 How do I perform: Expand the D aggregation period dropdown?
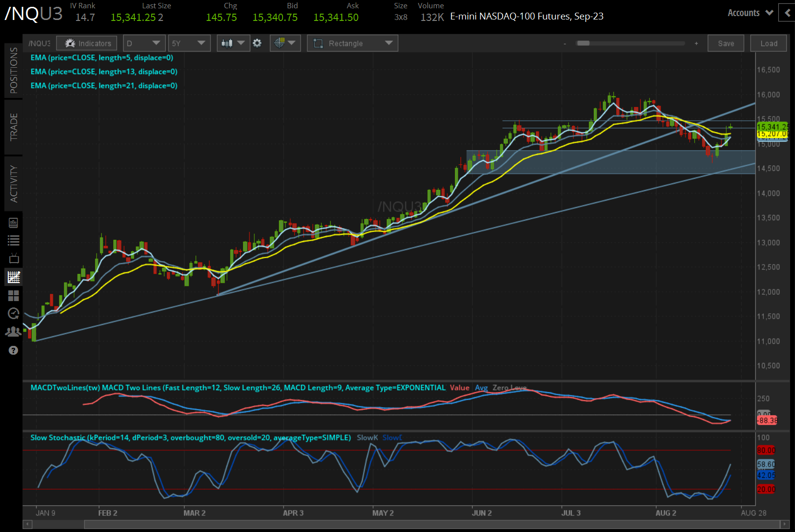coord(144,43)
